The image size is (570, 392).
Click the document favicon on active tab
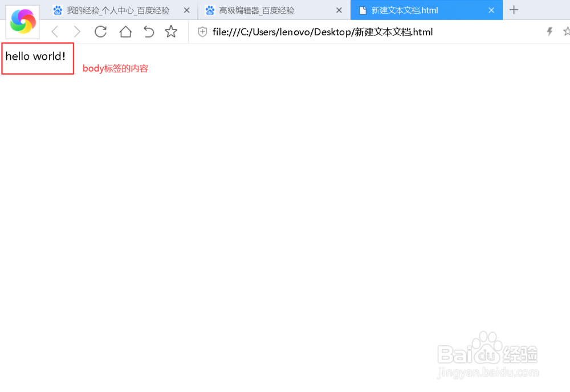click(363, 10)
